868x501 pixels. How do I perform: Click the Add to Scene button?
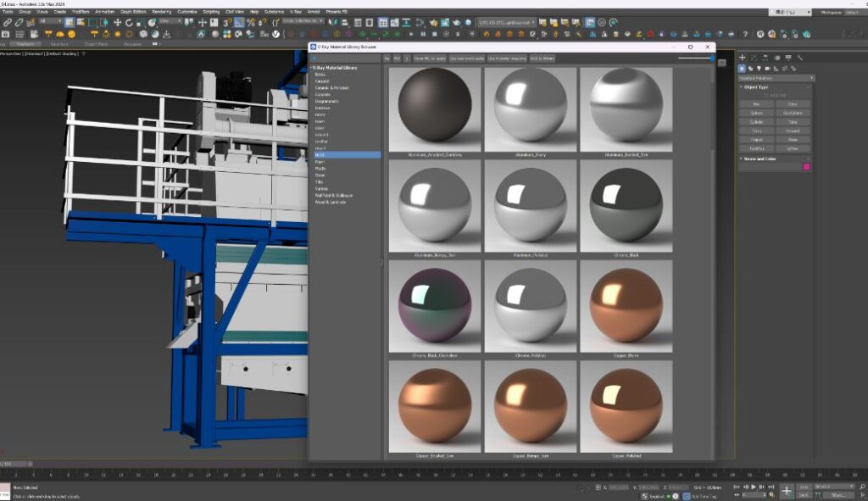click(x=542, y=58)
